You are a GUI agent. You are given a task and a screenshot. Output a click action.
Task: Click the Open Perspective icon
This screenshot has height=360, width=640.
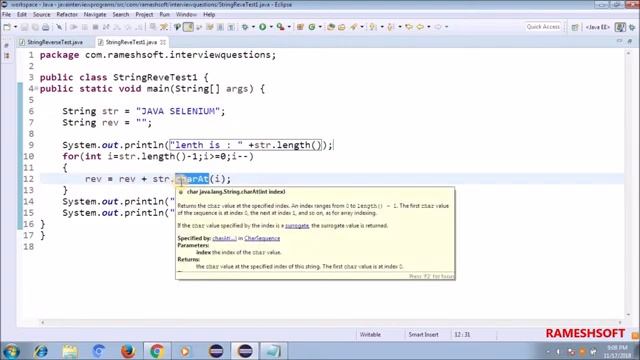click(575, 27)
